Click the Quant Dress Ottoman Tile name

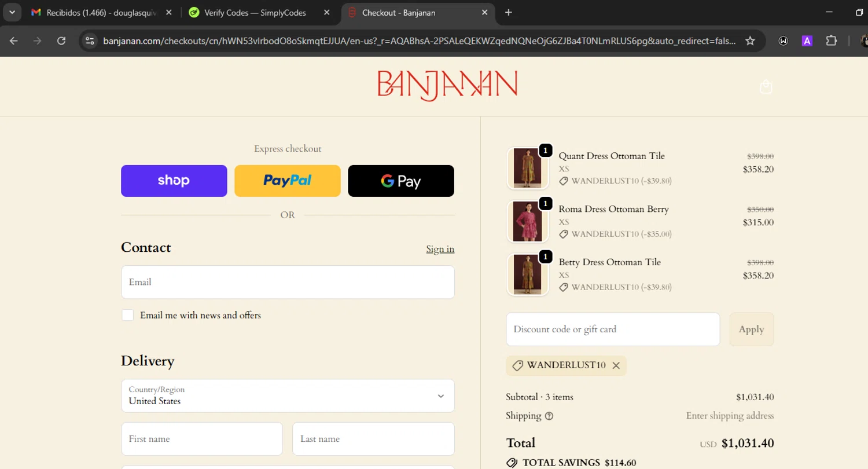[612, 156]
